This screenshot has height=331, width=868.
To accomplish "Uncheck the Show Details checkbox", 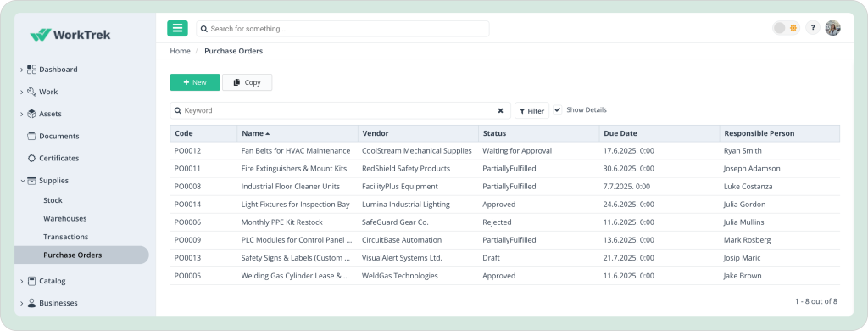I will coord(558,109).
